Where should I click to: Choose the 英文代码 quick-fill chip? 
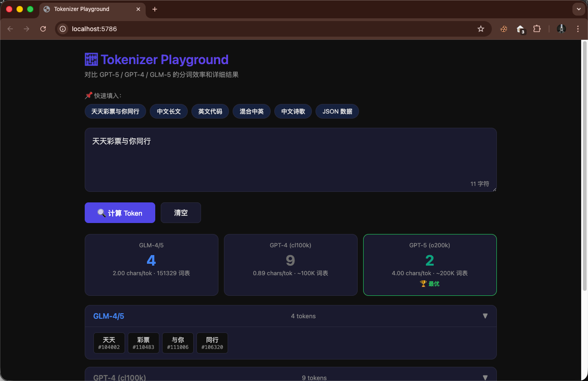tap(210, 111)
